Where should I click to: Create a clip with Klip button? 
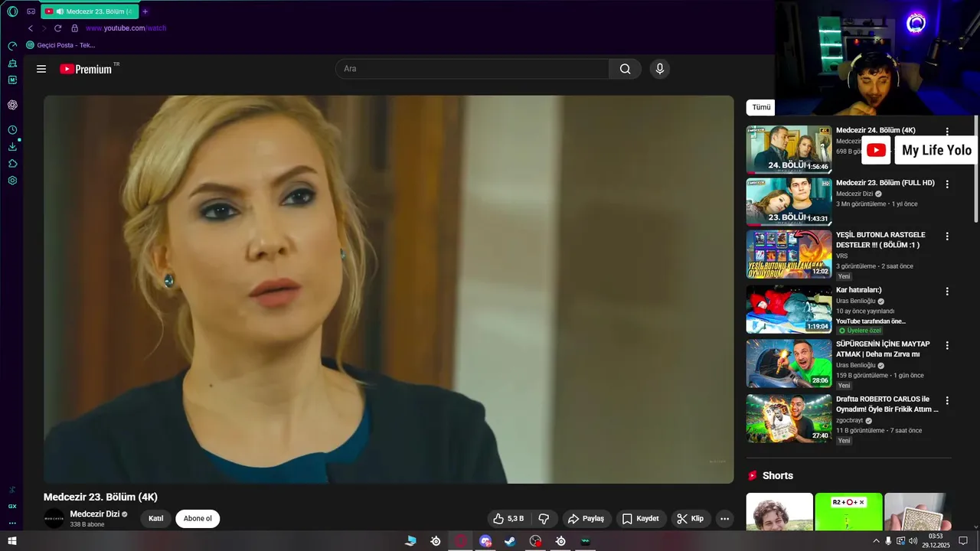click(691, 519)
